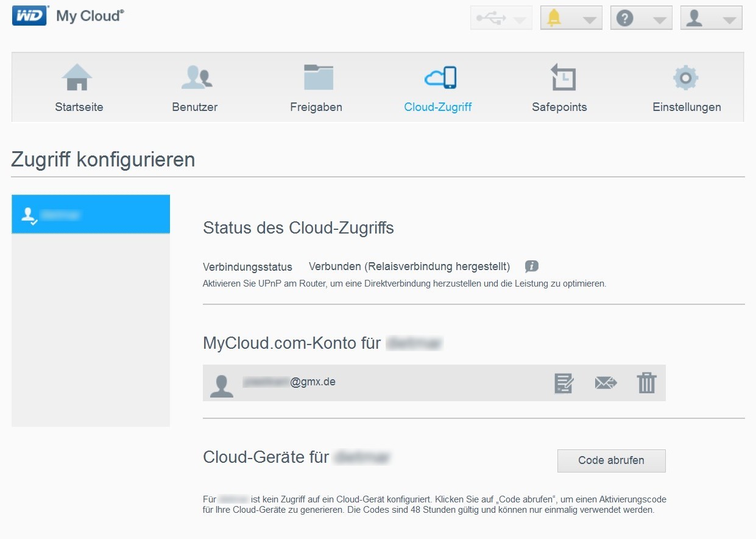
Task: Resend invitation email via envelope icon
Action: point(606,383)
